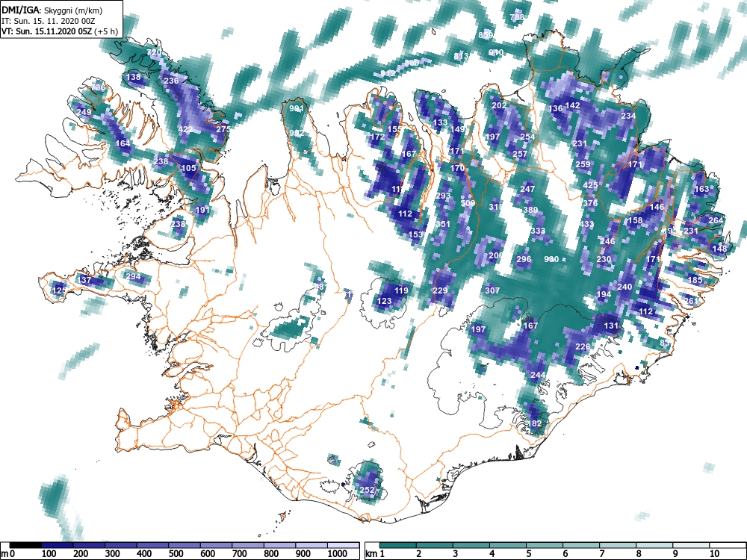Click the visibility value 788 on the map
747x560 pixels.
(x=517, y=18)
